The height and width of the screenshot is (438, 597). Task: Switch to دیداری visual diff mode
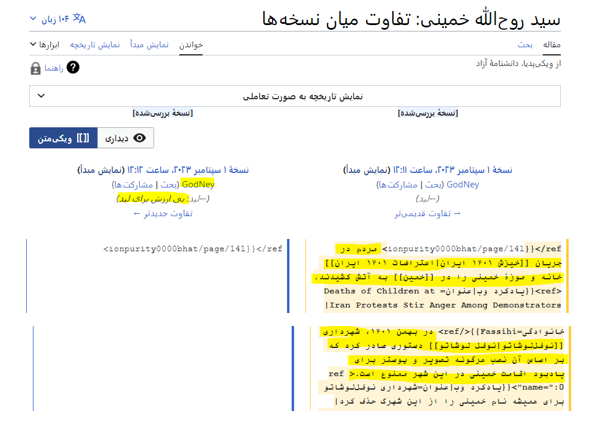[x=126, y=138]
